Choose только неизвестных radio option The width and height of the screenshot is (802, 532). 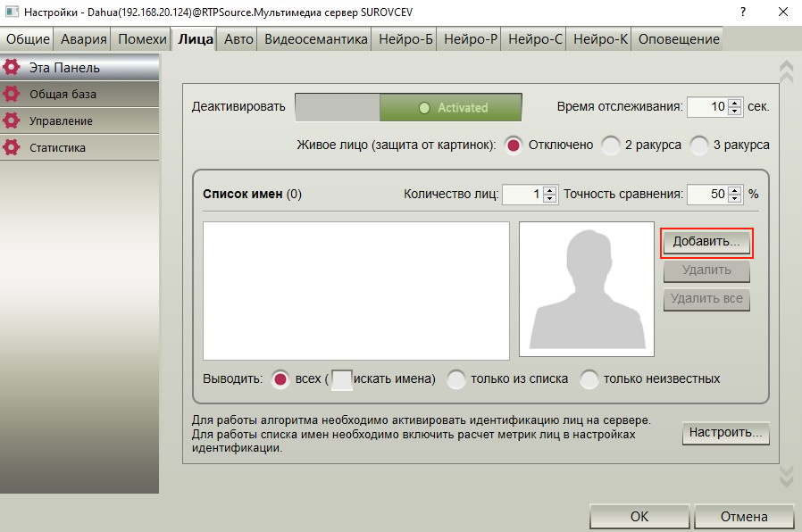click(x=589, y=379)
